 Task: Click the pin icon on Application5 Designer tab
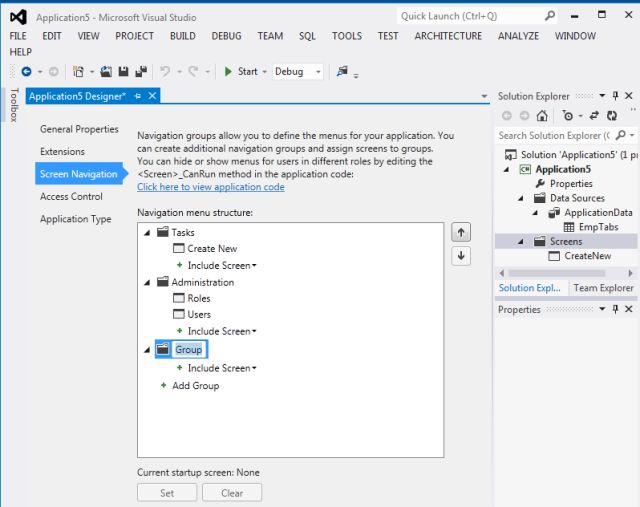coord(138,96)
